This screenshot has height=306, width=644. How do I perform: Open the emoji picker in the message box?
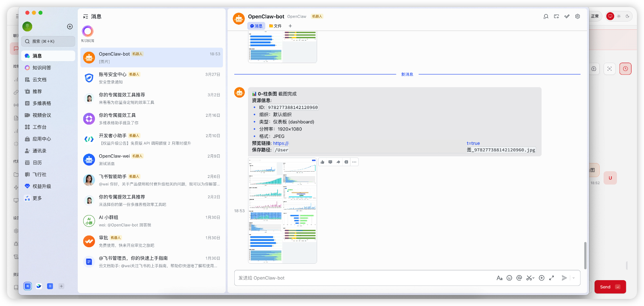pyautogui.click(x=509, y=278)
